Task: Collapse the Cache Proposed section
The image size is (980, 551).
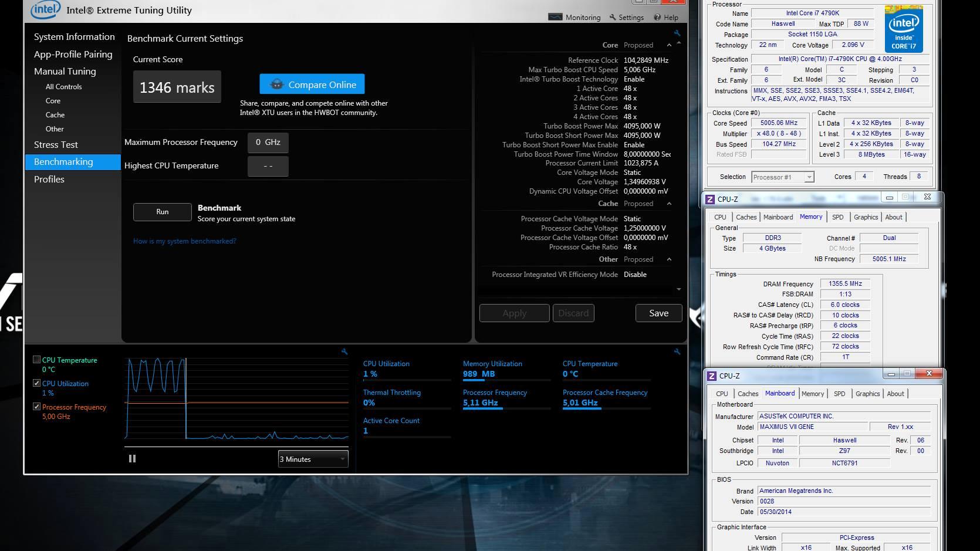Action: coord(669,204)
